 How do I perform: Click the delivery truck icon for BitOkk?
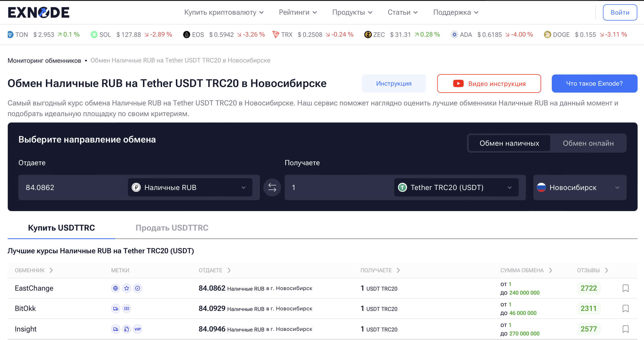tap(115, 309)
